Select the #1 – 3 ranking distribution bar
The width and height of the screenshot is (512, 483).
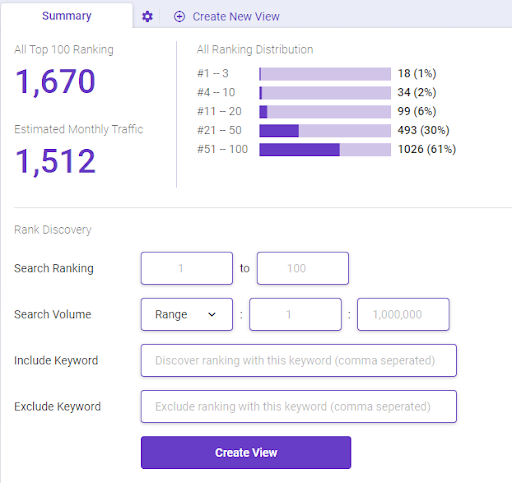(x=325, y=74)
